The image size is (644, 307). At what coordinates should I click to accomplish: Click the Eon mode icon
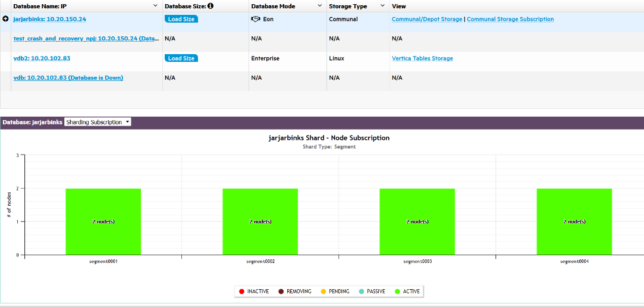(x=256, y=19)
